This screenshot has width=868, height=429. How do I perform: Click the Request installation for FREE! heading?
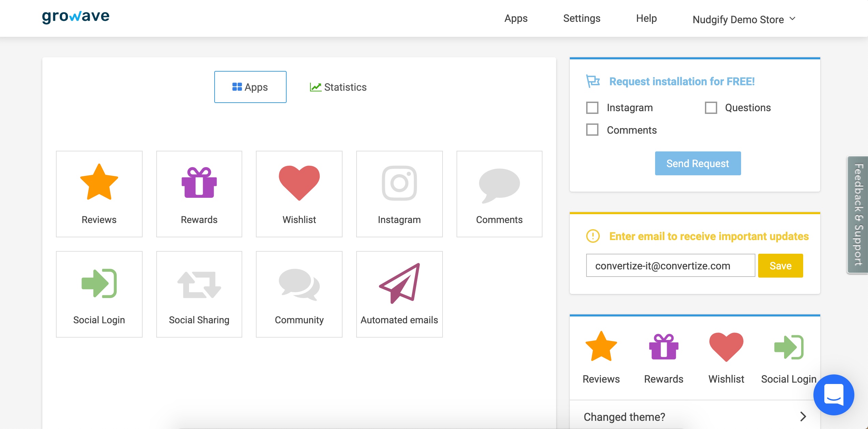pos(682,82)
